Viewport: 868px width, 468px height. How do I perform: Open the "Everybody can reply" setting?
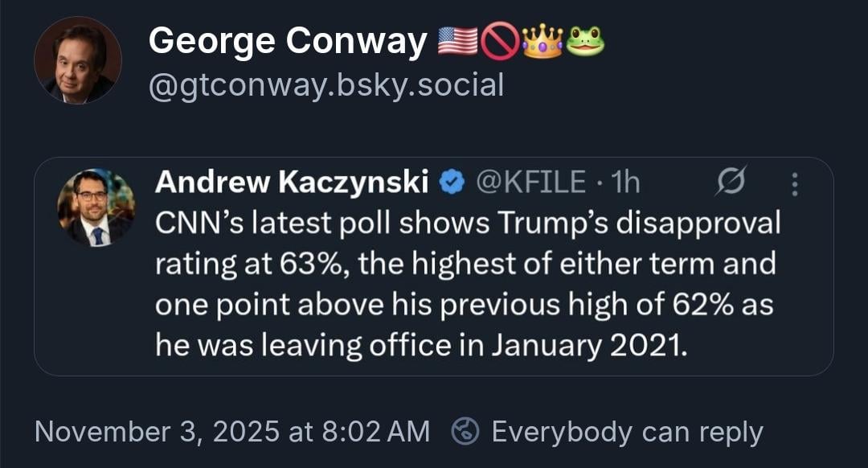[627, 432]
